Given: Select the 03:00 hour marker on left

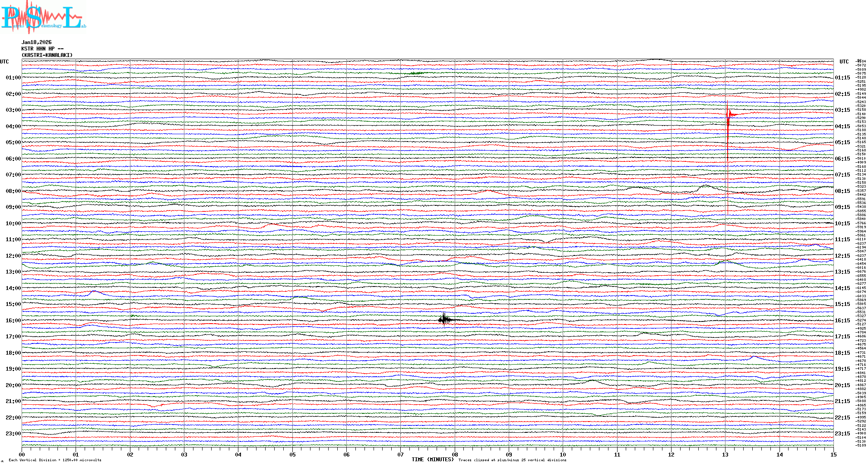Looking at the screenshot, I should pos(13,110).
